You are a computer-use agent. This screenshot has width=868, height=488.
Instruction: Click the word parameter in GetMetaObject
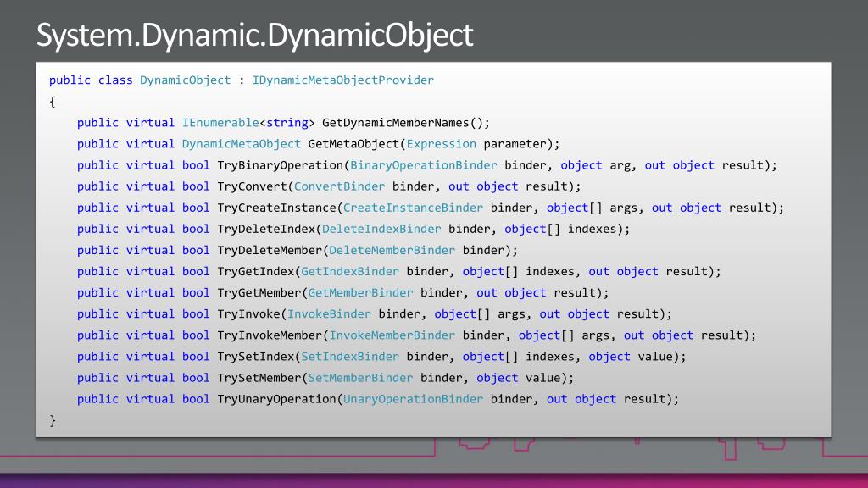pyautogui.click(x=515, y=144)
